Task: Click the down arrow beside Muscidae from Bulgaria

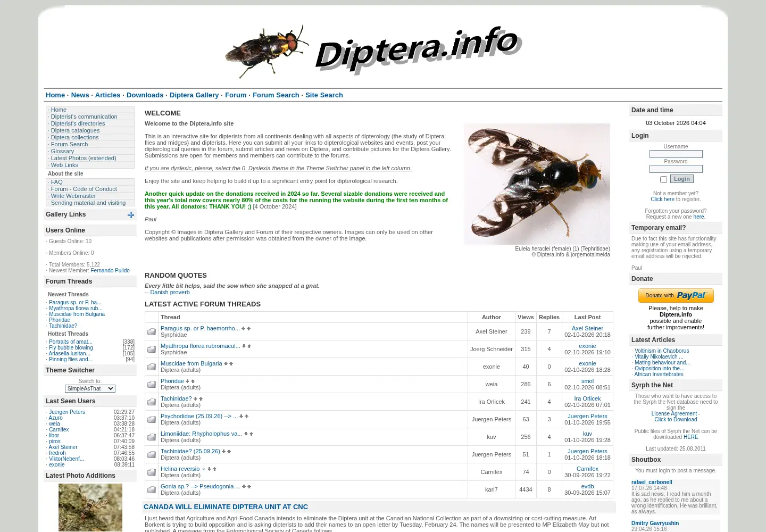Action: [226, 364]
